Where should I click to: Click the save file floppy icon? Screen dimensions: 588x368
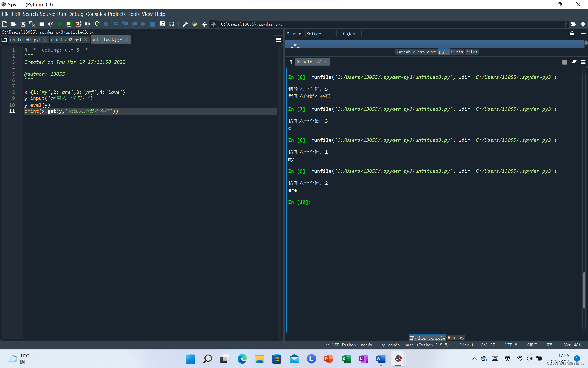[23, 24]
